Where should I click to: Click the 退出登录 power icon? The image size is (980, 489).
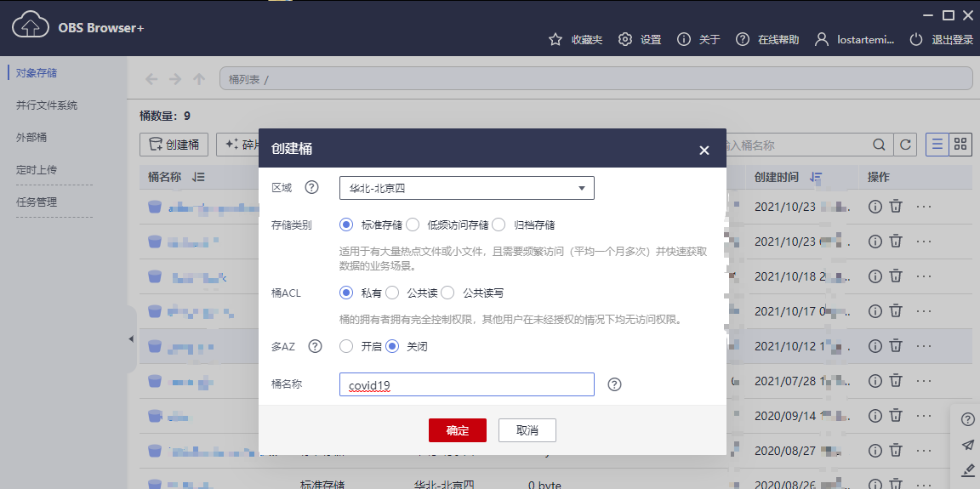916,39
